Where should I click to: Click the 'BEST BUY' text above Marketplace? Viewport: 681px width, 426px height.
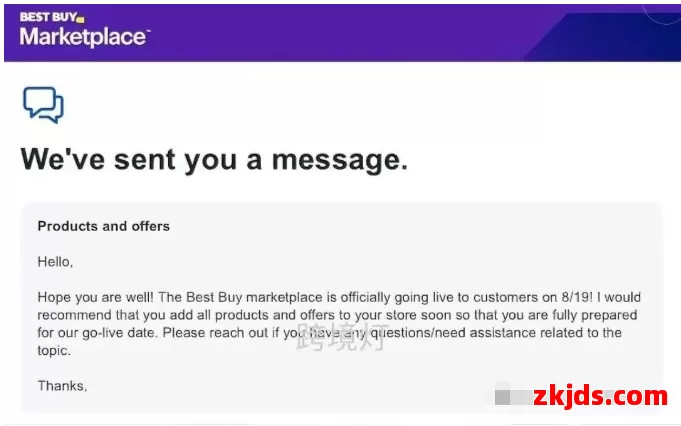click(48, 17)
